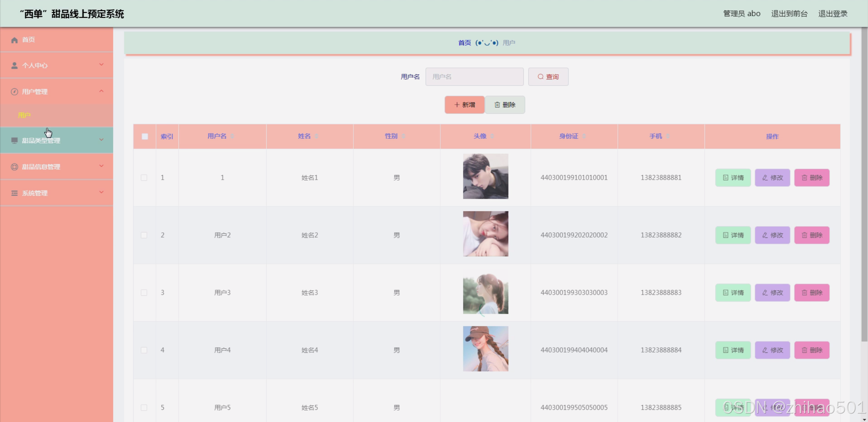The width and height of the screenshot is (868, 422).
Task: Expand 系统管理 menu chevron
Action: (101, 192)
